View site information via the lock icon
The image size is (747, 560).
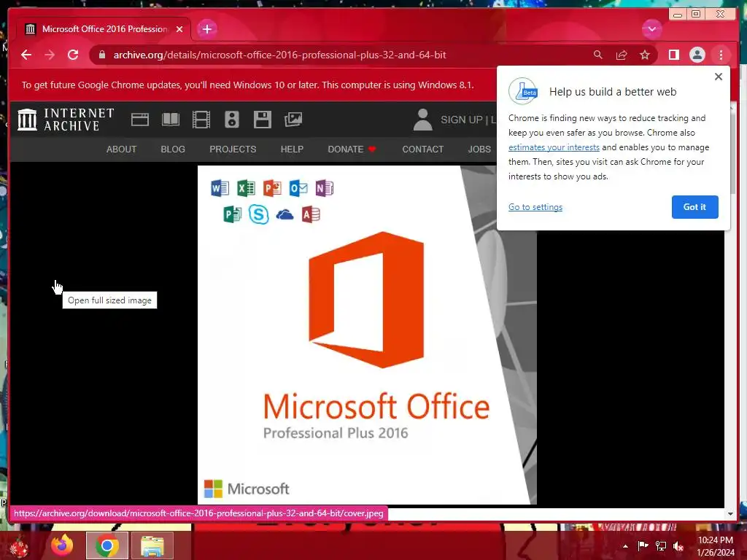tap(102, 55)
